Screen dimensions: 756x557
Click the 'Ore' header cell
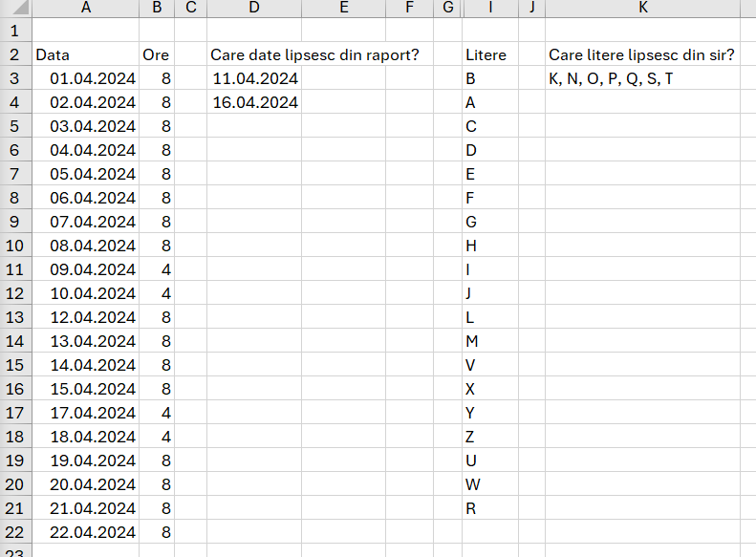[x=157, y=54]
